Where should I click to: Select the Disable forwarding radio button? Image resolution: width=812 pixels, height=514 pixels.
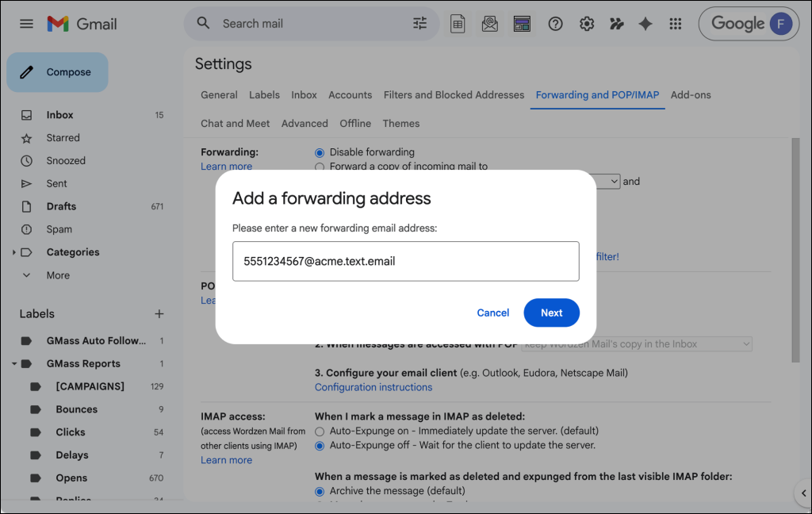click(320, 152)
